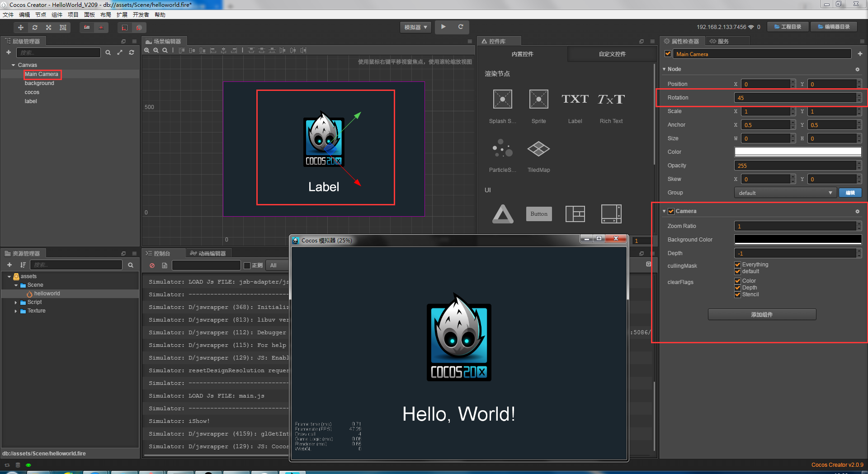Image resolution: width=868 pixels, height=474 pixels.
Task: Click the refresh preview button
Action: coord(461,27)
